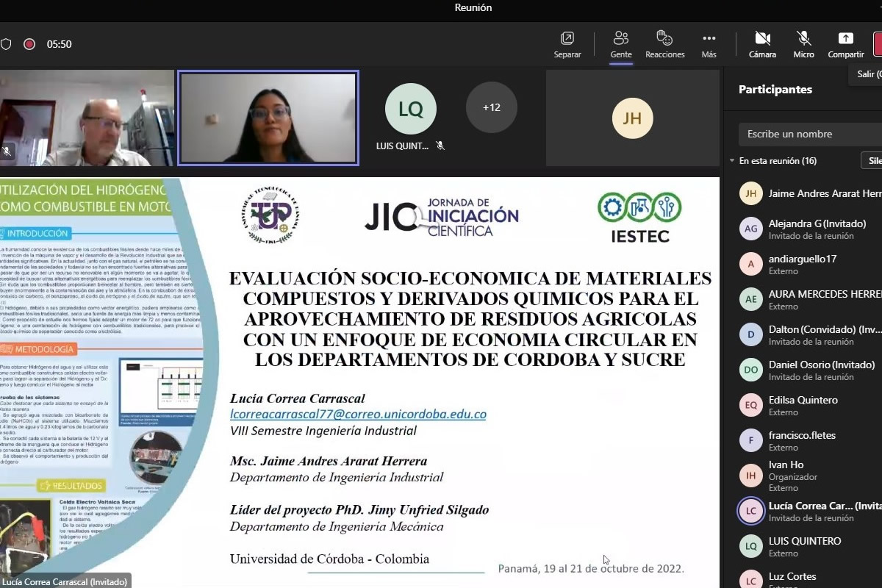Select the highlighted woman's video tile
Image resolution: width=882 pixels, height=588 pixels.
click(x=268, y=118)
